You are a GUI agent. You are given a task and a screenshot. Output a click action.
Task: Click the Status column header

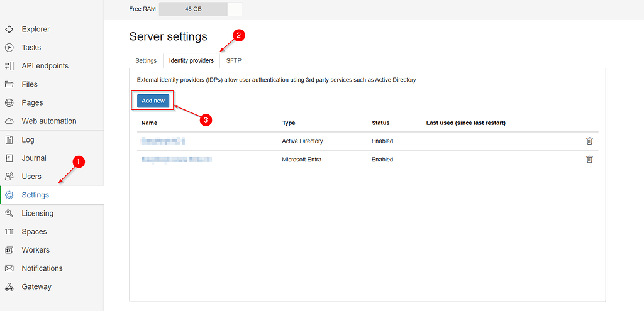(x=380, y=123)
